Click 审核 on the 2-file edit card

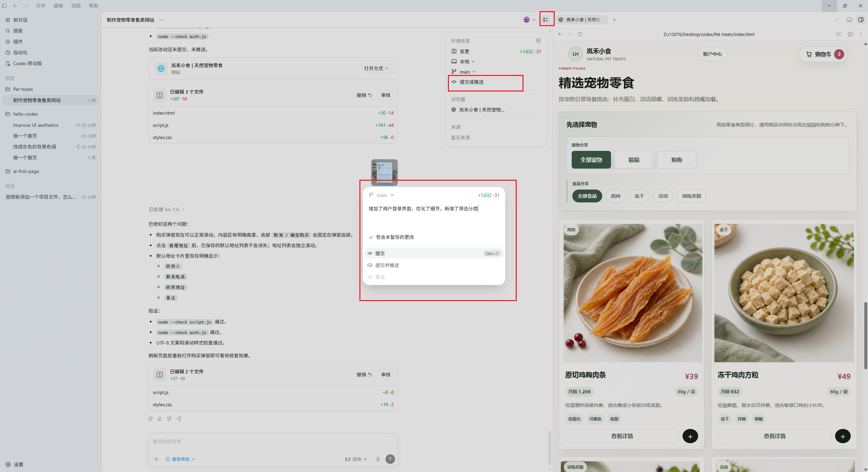pyautogui.click(x=386, y=375)
